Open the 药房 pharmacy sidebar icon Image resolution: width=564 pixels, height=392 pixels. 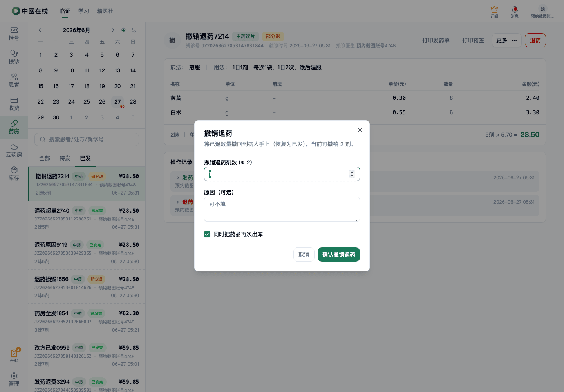(x=14, y=127)
